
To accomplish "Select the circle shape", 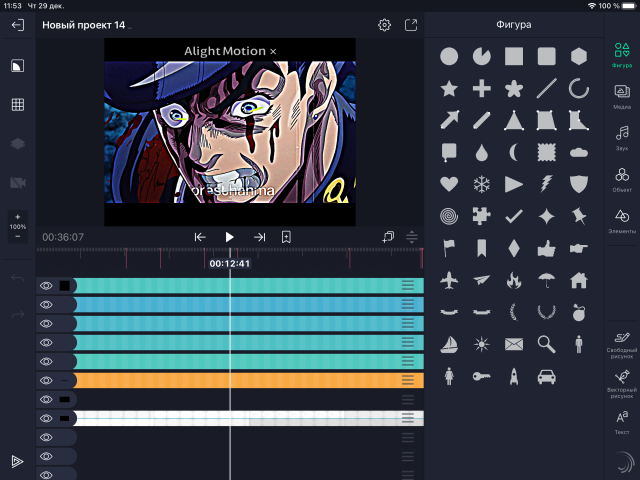I will coord(449,56).
